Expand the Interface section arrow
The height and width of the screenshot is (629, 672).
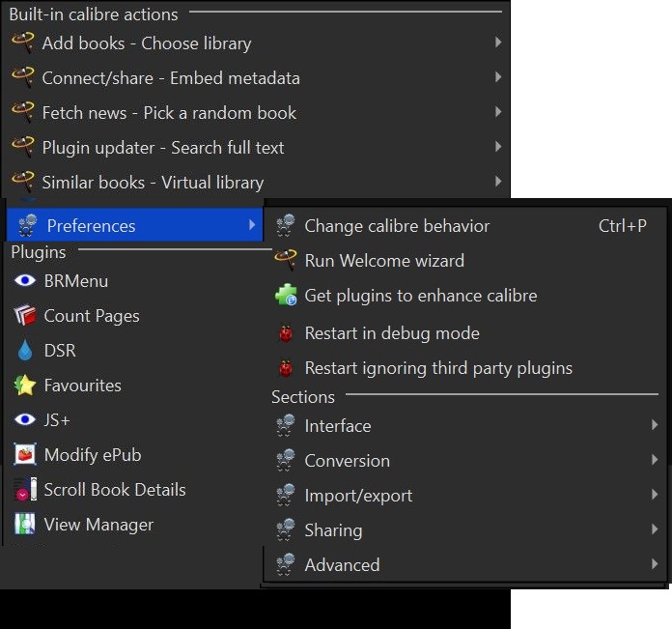pyautogui.click(x=655, y=424)
